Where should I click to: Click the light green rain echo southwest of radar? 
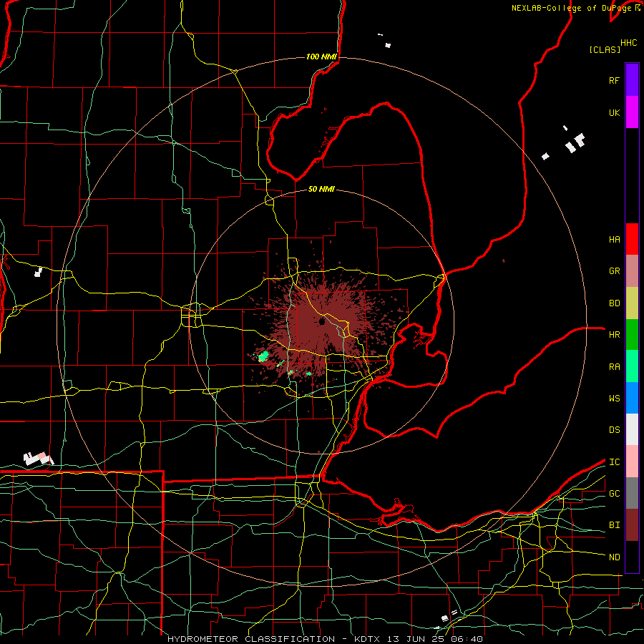coord(263,356)
